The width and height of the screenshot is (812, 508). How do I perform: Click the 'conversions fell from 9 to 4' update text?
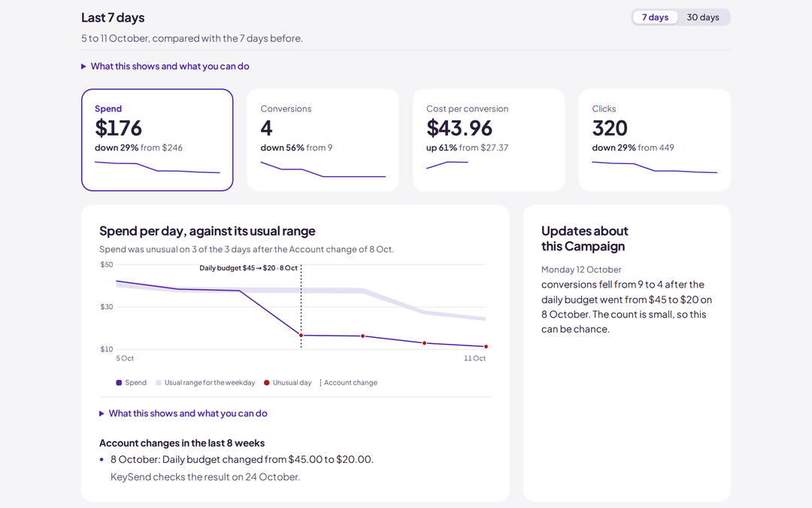pyautogui.click(x=626, y=307)
